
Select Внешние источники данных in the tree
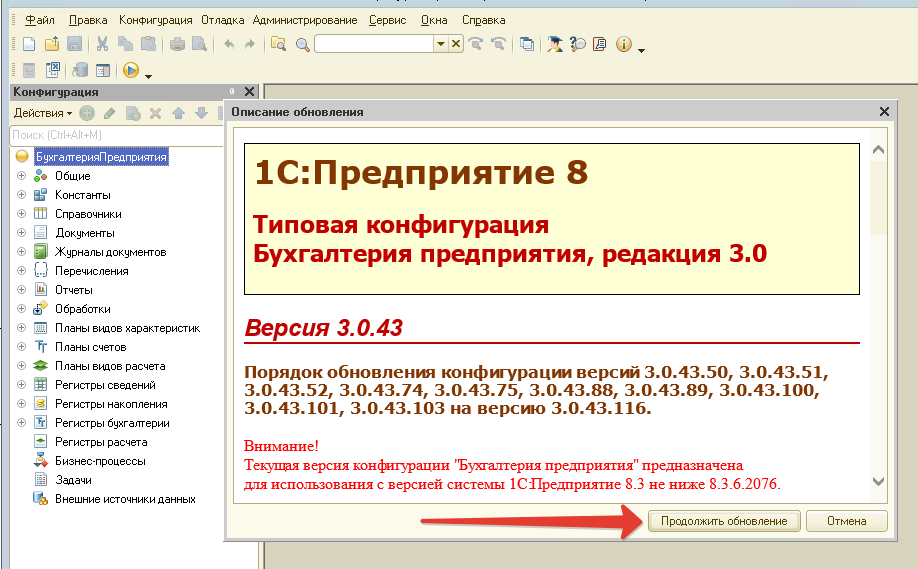coord(125,499)
